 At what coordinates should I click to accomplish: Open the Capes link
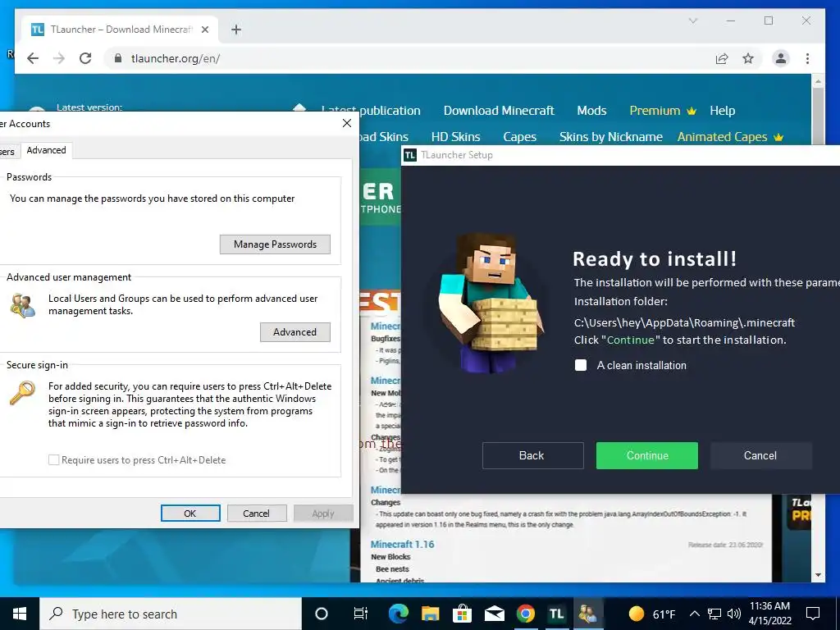click(519, 137)
